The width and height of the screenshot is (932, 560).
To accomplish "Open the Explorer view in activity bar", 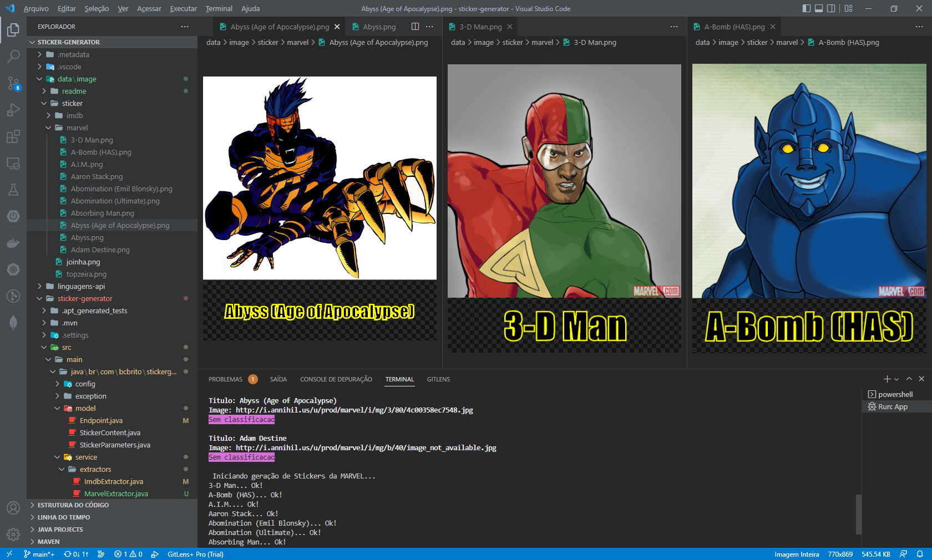I will [x=13, y=30].
